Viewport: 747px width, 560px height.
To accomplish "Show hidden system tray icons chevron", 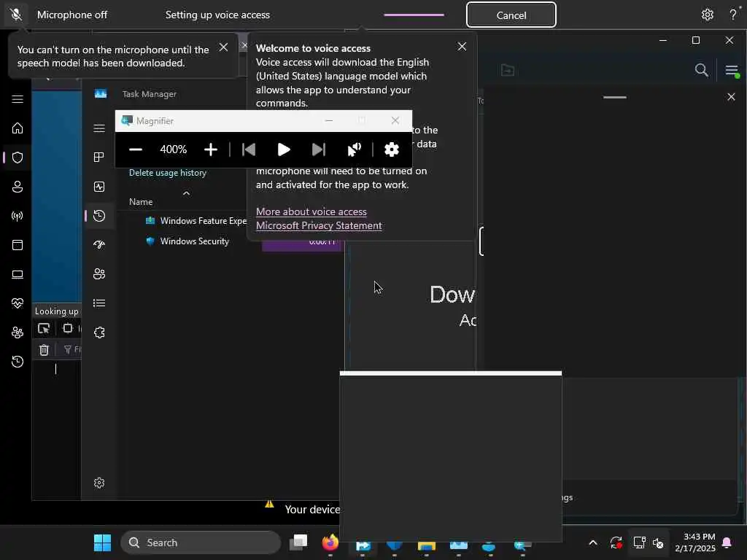I will pos(593,542).
